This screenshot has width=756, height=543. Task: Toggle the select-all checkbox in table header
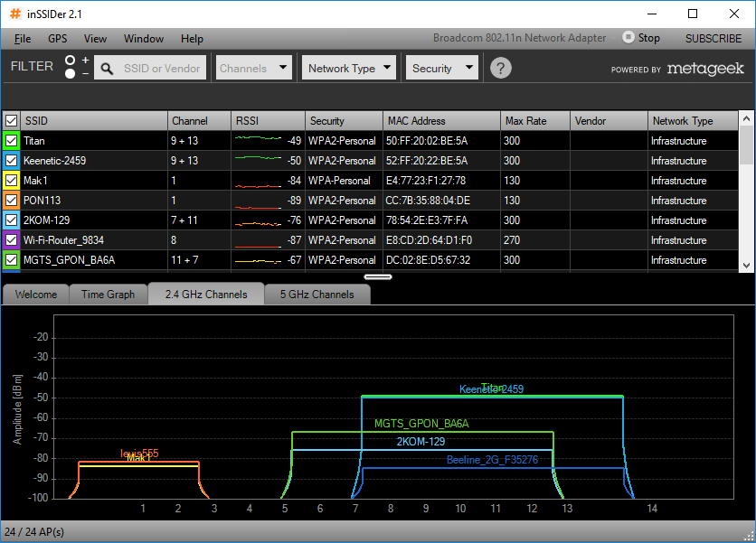pos(12,121)
